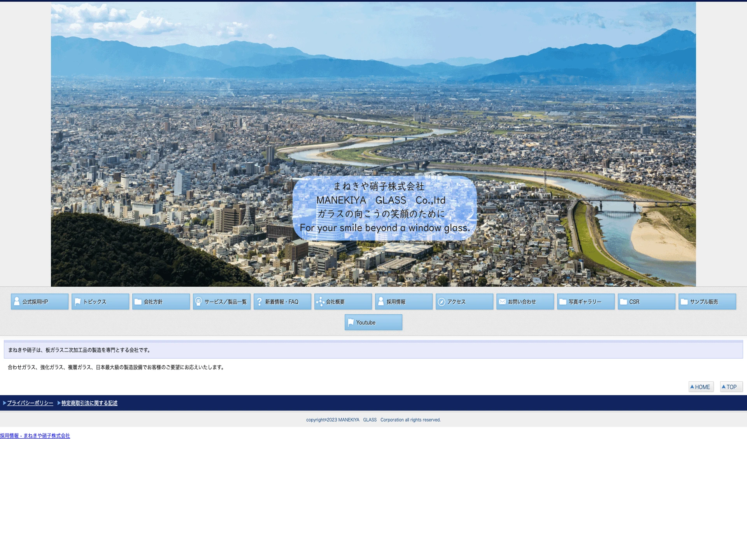The image size is (747, 560).
Task: Click folder icon on サンプル販売 button
Action: coord(684,301)
